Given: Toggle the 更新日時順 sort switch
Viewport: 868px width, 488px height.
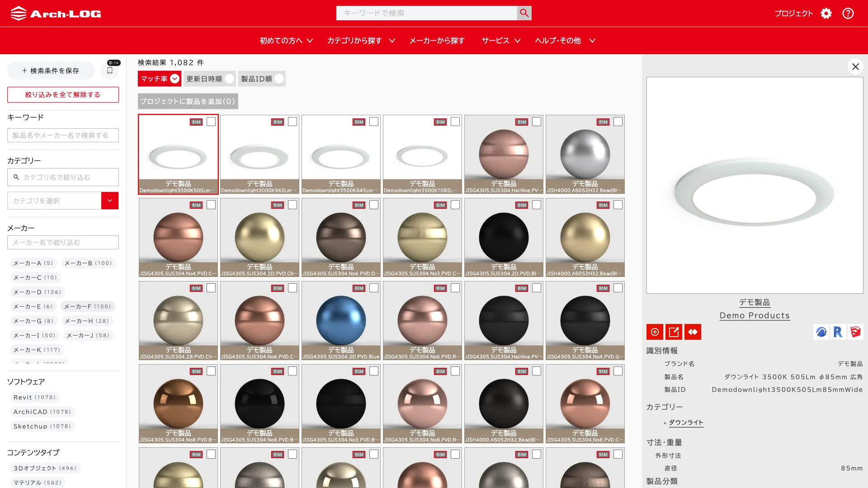Looking at the screenshot, I should (x=229, y=79).
